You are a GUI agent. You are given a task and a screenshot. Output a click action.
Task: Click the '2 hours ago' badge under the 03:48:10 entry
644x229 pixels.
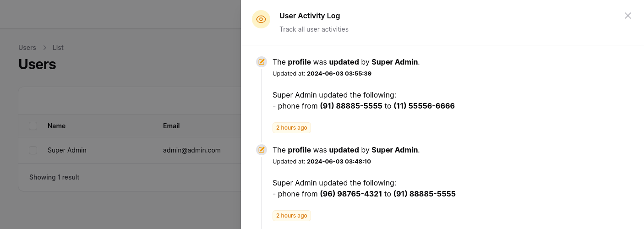291,216
